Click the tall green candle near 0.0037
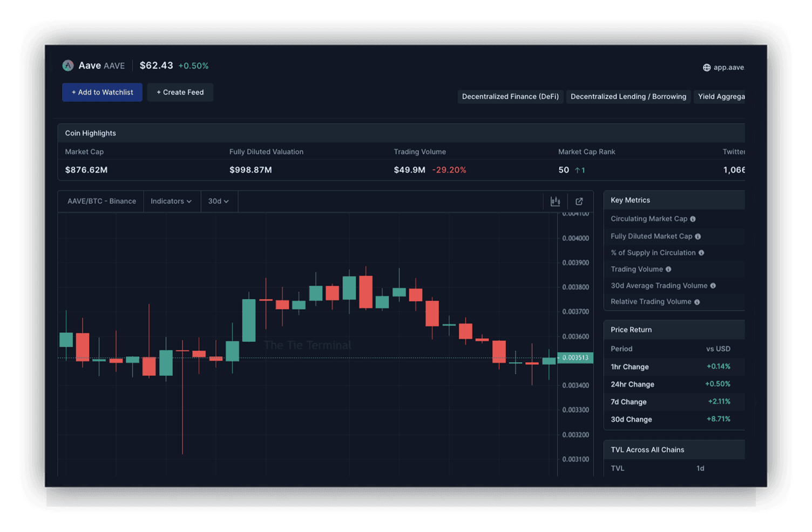This screenshot has height=532, width=812. 249,320
